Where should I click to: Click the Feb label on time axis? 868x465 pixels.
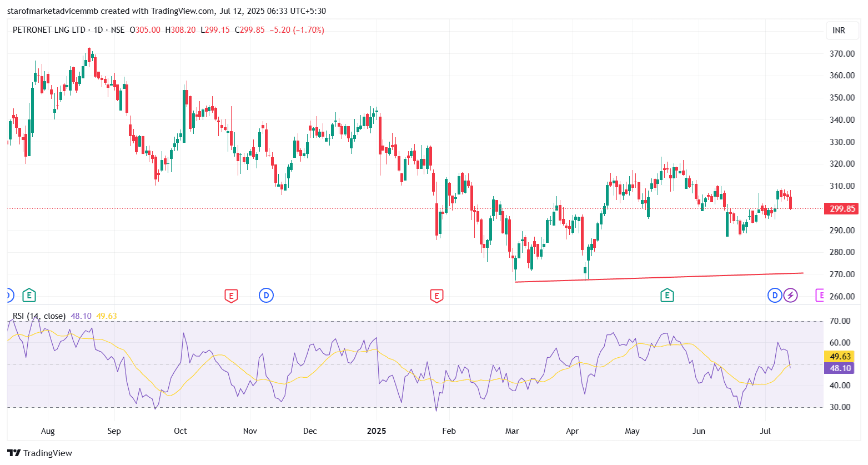pos(449,431)
